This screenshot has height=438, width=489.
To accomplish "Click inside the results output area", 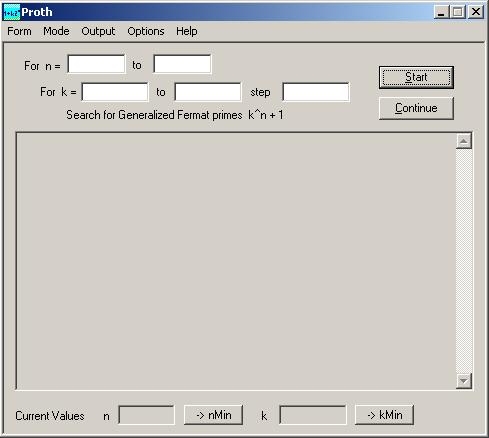I will click(x=236, y=261).
